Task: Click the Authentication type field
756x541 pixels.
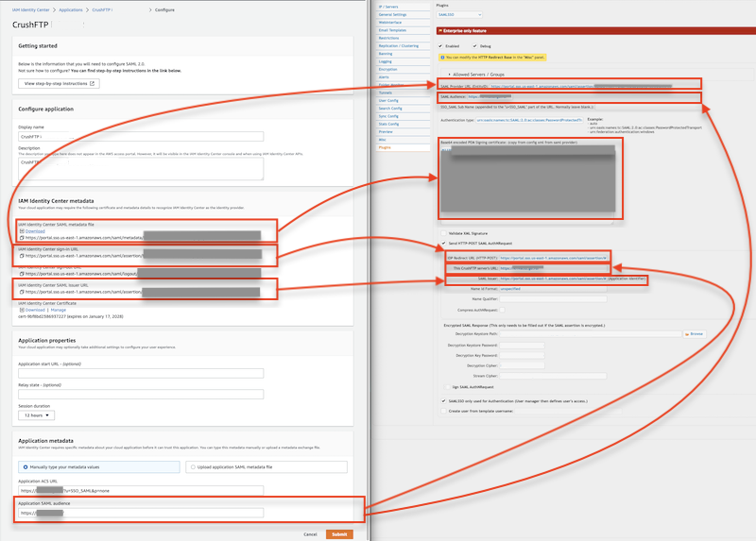Action: [529, 120]
